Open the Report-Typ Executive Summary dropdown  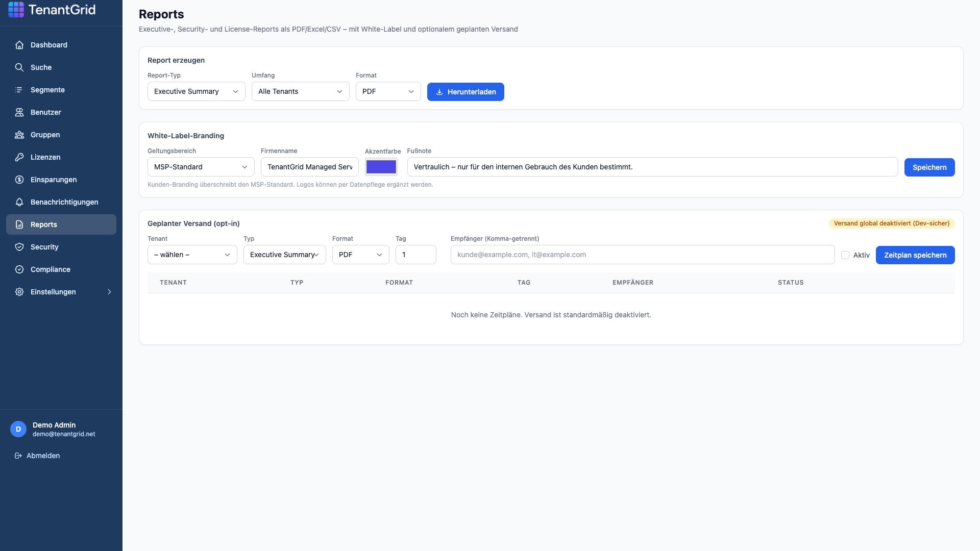(x=197, y=91)
